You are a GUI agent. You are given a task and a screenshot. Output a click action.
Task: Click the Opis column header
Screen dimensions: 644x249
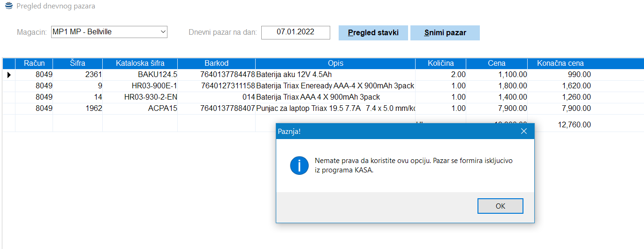point(335,63)
